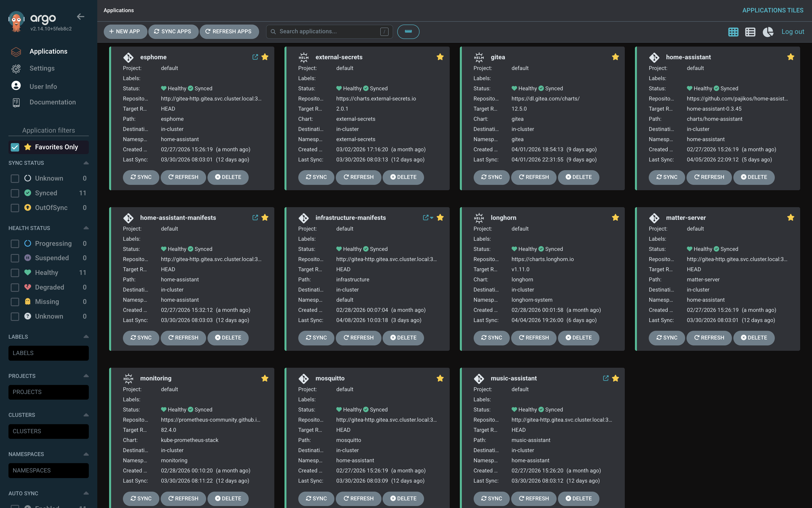The width and height of the screenshot is (812, 508).
Task: Click the SYNC APPS button
Action: tap(173, 32)
